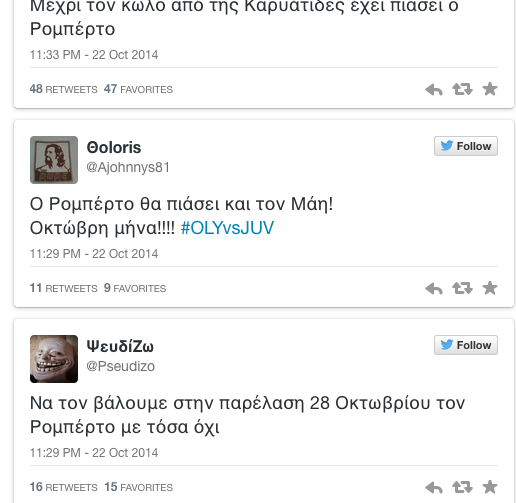Viewport: 516px width, 503px height.
Task: Reply to the Θoloris tweet
Action: [434, 288]
